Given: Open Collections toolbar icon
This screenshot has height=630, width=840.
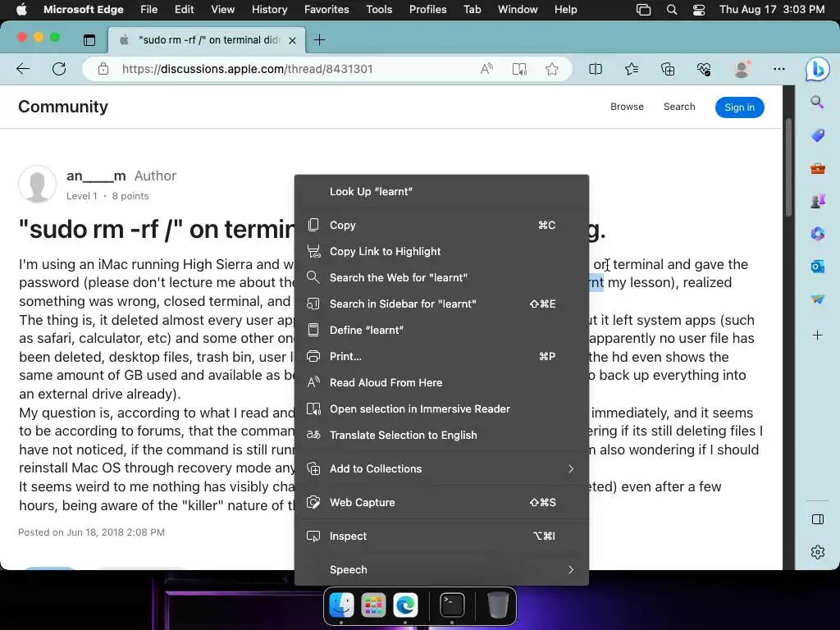Looking at the screenshot, I should 668,69.
